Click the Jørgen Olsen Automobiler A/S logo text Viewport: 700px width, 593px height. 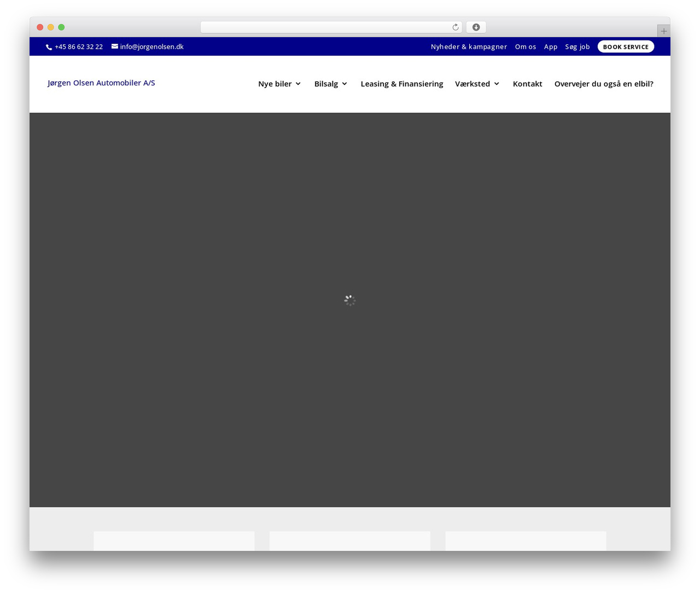(101, 83)
